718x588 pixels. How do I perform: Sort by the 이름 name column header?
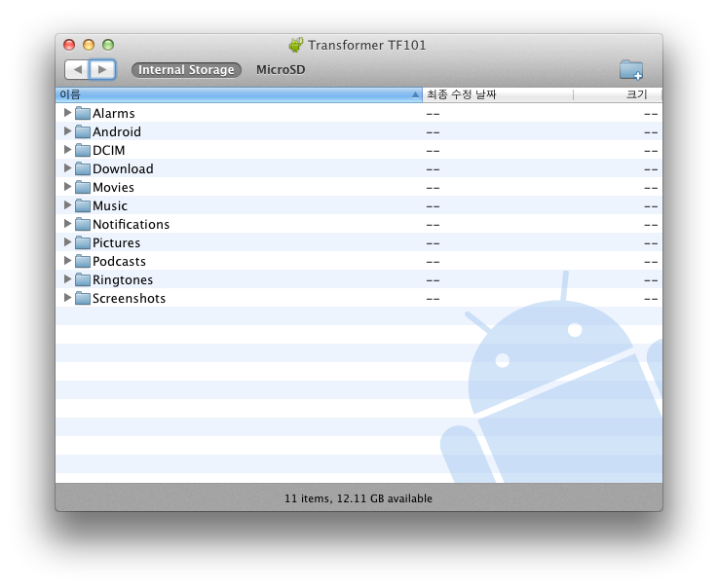click(x=234, y=94)
